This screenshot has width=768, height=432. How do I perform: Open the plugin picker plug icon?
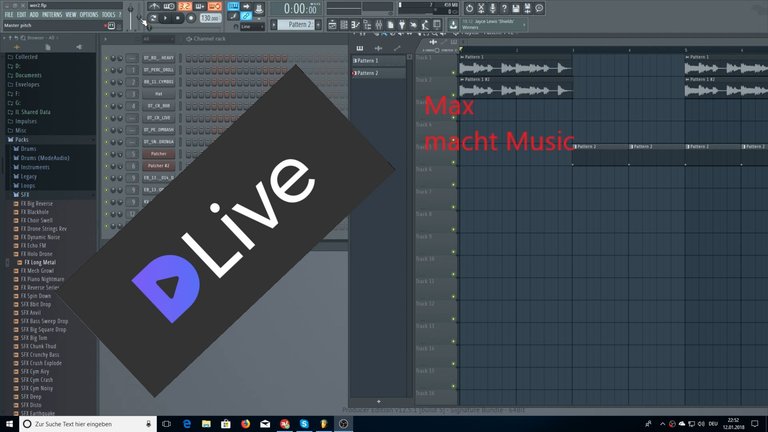tap(402, 24)
